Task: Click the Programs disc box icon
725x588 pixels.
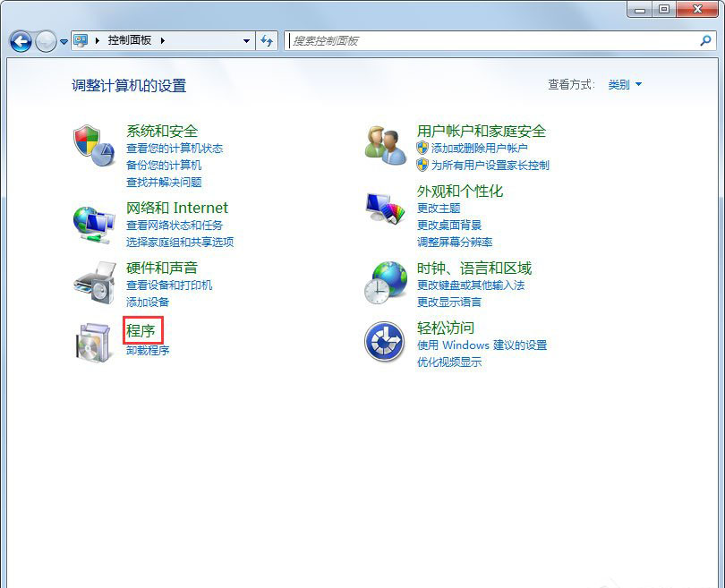Action: pyautogui.click(x=94, y=342)
